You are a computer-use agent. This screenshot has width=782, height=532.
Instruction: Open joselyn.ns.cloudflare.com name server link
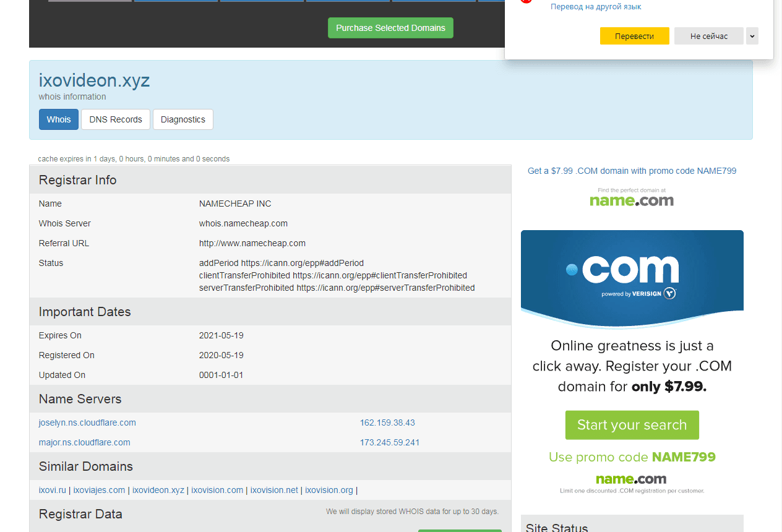87,423
